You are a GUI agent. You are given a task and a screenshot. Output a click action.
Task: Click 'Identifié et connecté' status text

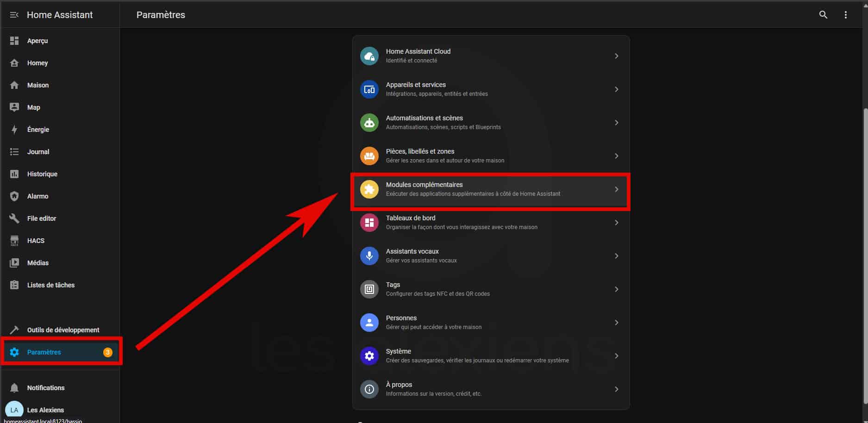412,61
